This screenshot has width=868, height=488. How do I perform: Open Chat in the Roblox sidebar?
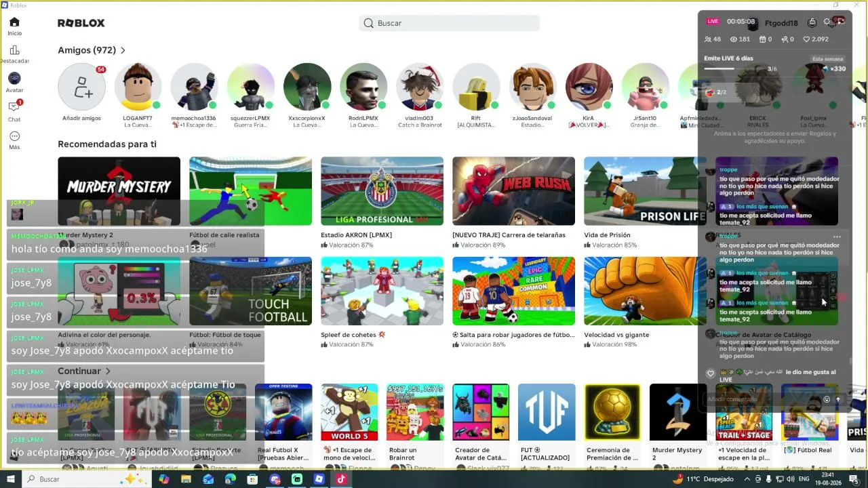click(14, 110)
